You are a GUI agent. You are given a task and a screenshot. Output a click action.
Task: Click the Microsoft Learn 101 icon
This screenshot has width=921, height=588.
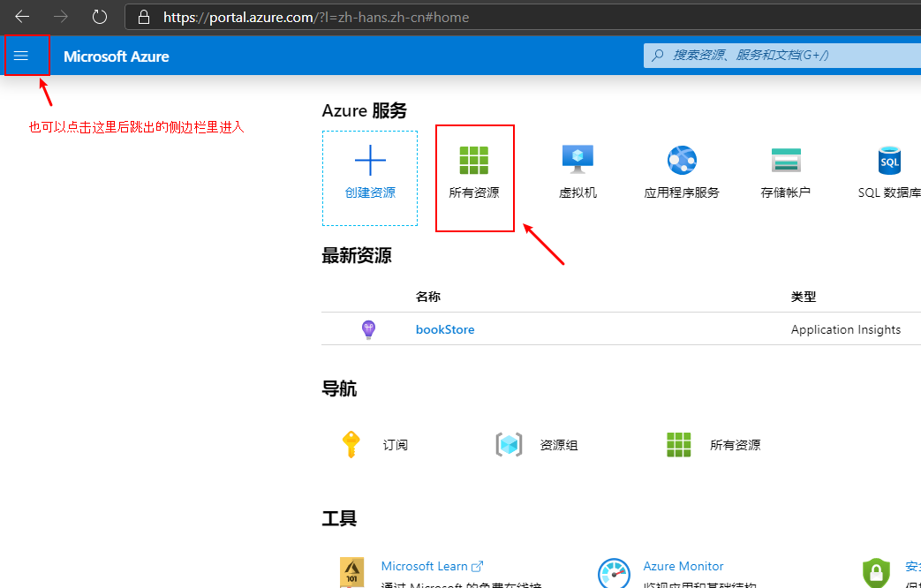coord(351,573)
